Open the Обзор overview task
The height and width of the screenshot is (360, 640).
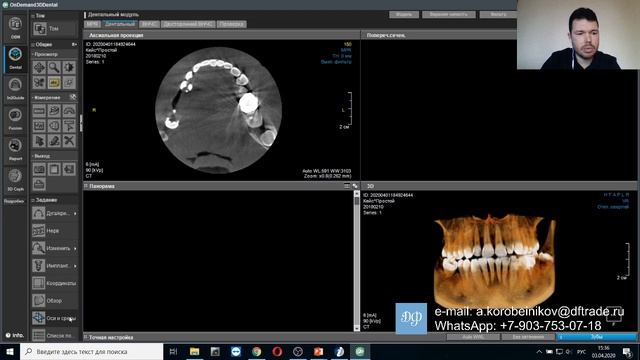click(54, 300)
